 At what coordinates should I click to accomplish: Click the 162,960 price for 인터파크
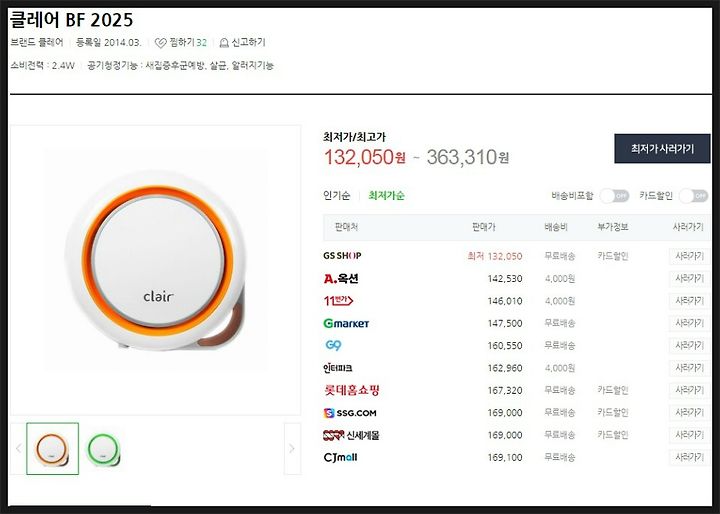(x=505, y=368)
